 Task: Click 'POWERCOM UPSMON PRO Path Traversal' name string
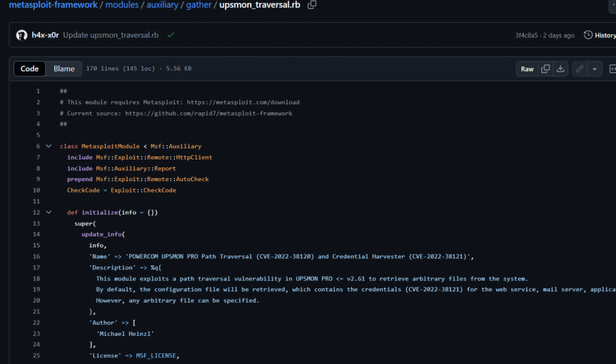[x=190, y=256]
